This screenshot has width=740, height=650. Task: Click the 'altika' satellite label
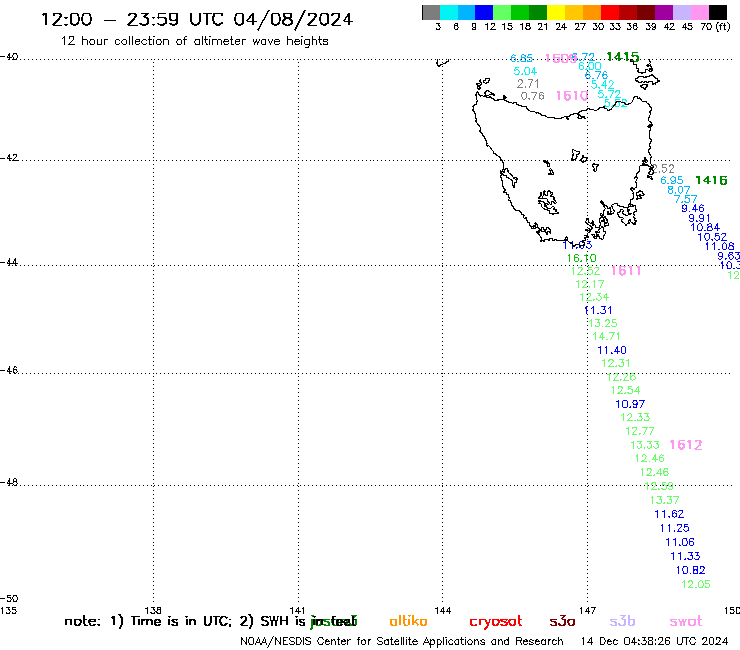pos(408,621)
